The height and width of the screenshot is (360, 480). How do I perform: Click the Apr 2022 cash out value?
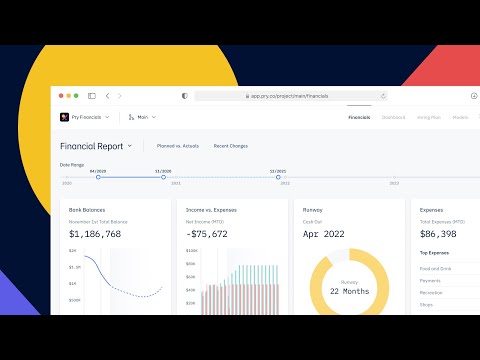323,234
